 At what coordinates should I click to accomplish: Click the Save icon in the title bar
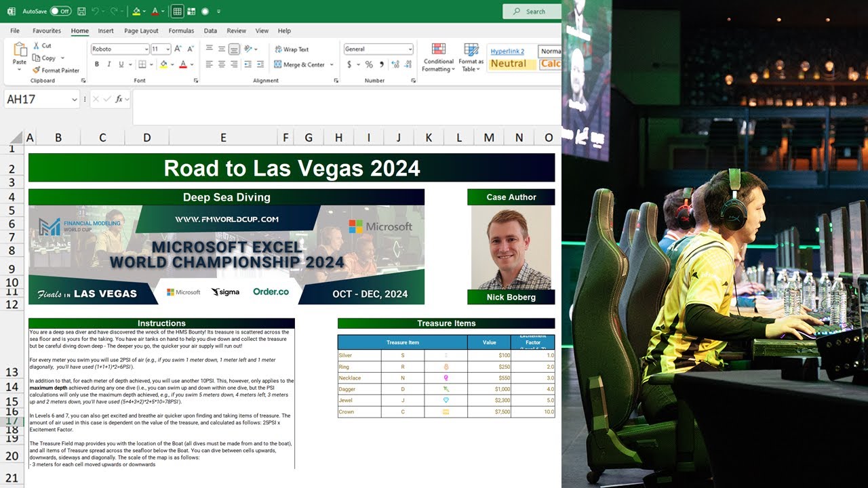tap(81, 12)
